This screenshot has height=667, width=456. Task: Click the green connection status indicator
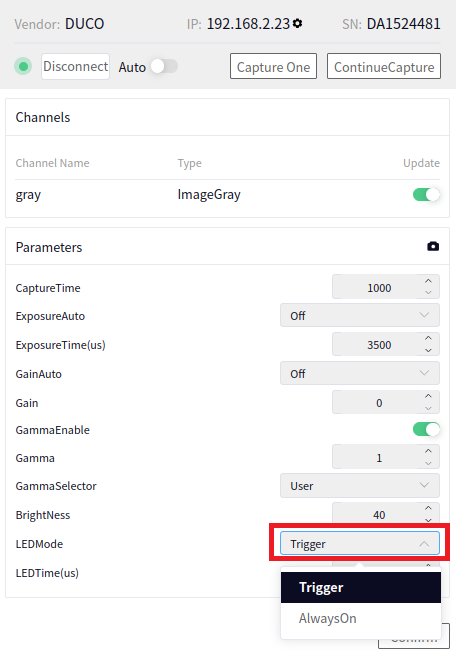click(23, 66)
